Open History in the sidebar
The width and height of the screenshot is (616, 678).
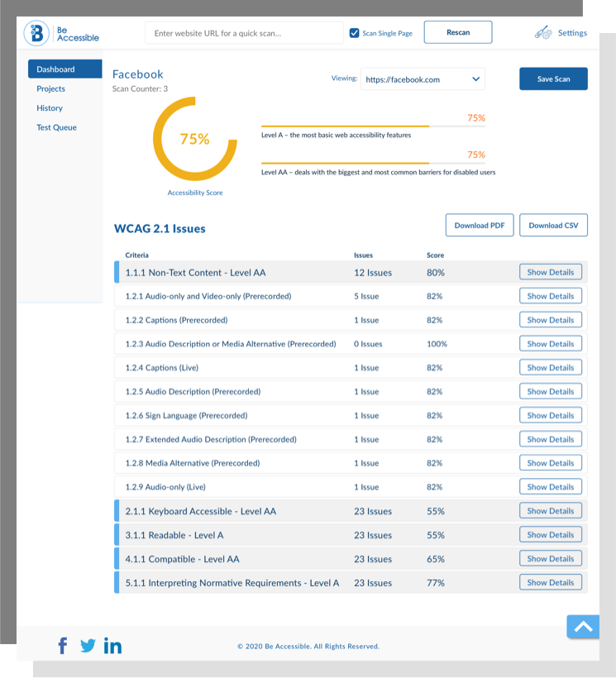(50, 108)
